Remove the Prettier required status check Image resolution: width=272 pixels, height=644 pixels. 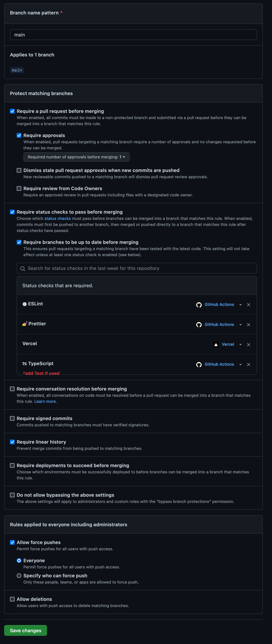pyautogui.click(x=248, y=325)
